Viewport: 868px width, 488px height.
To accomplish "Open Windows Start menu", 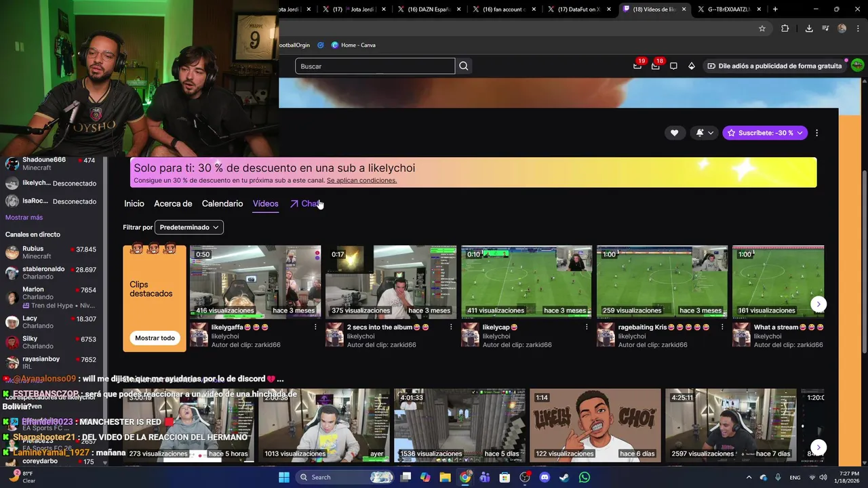I will tap(284, 477).
